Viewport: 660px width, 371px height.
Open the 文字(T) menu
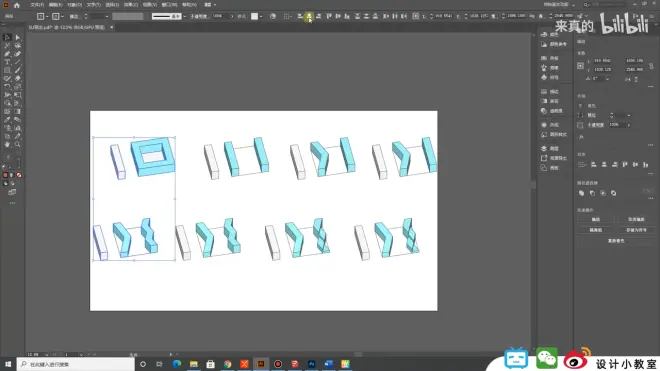(93, 5)
